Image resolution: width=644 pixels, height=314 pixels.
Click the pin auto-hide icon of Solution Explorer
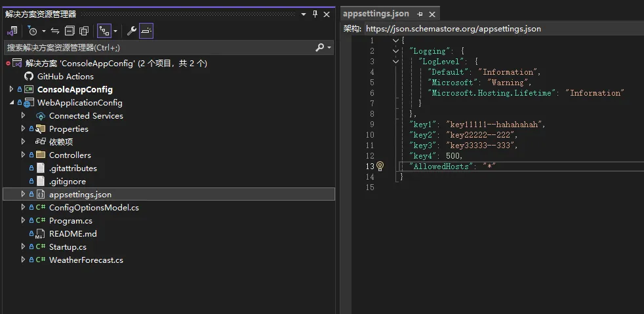(315, 14)
